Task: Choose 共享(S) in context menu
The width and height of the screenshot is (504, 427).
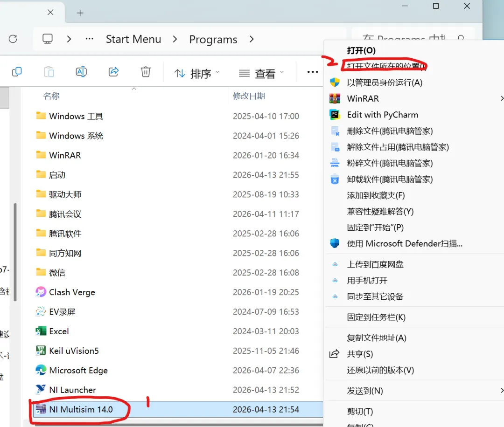Action: pos(360,354)
